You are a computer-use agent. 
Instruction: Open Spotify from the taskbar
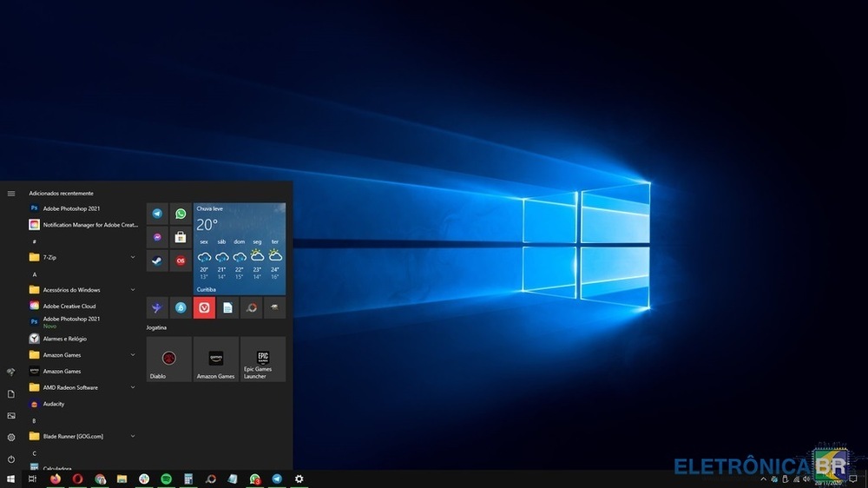pyautogui.click(x=166, y=478)
